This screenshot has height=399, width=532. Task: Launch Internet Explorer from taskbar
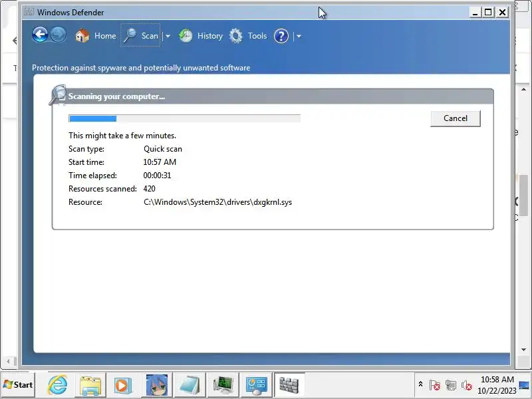(x=57, y=385)
